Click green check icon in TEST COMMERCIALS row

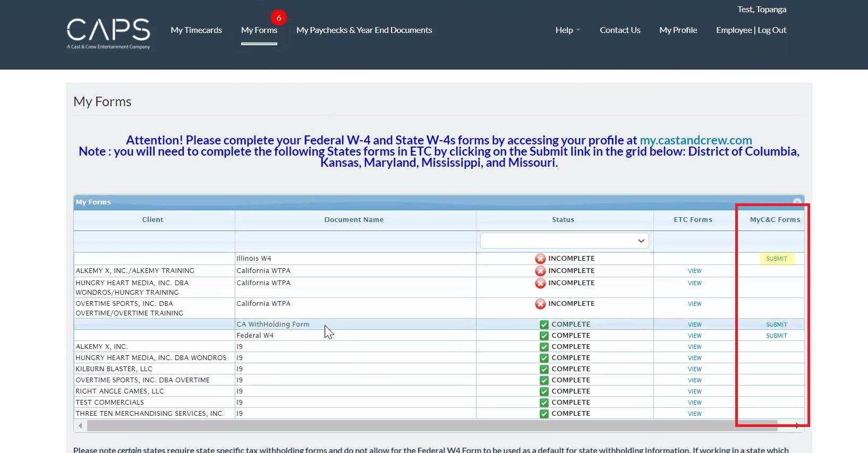[544, 403]
